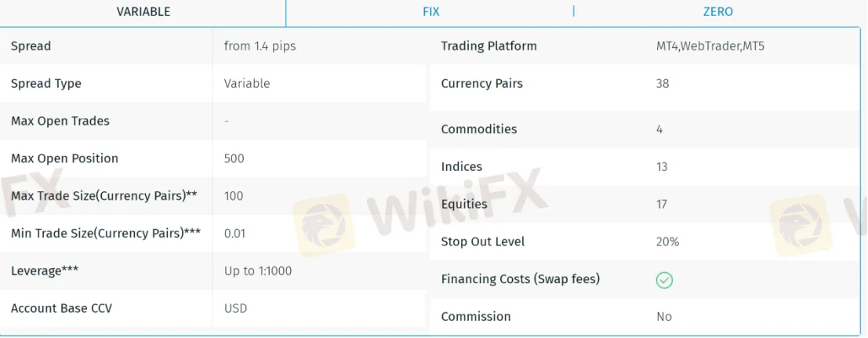Click the Currency Pairs count 38
868x338 pixels.
pos(663,84)
